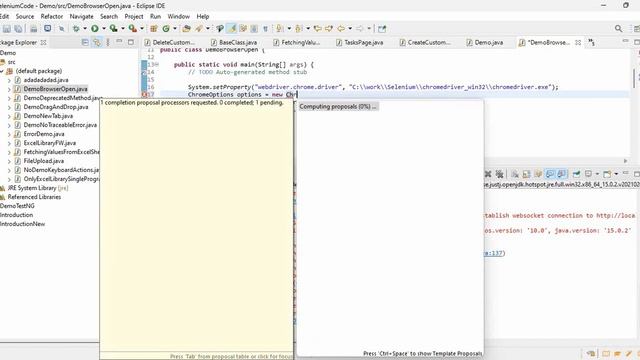Click the Back navigation arrow
Screen dimensions: 640x360
tap(341, 29)
